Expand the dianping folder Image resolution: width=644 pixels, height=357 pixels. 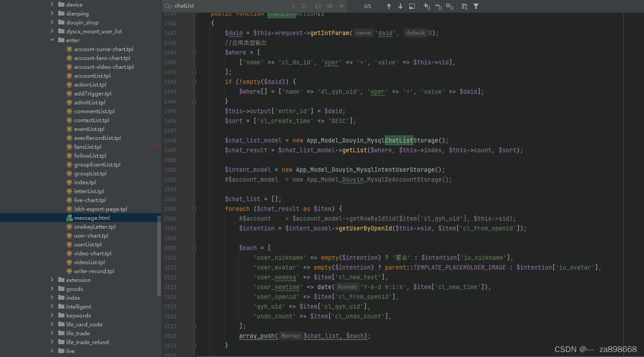coord(52,13)
